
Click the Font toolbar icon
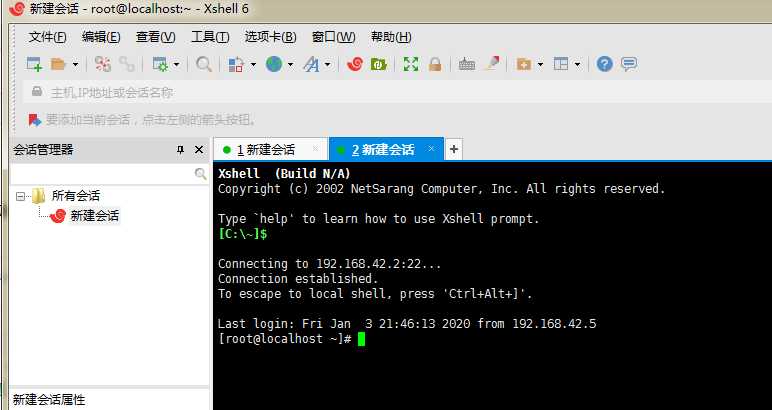tap(311, 64)
